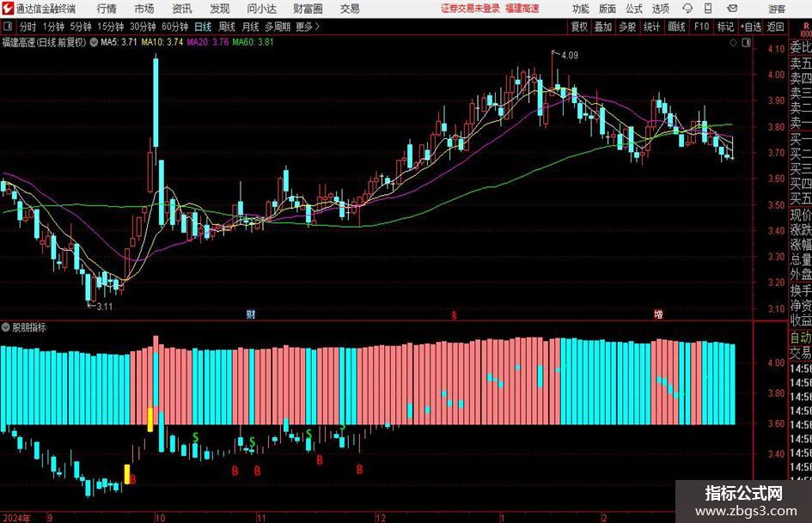
Task: Select the 月线 period tab
Action: point(250,27)
